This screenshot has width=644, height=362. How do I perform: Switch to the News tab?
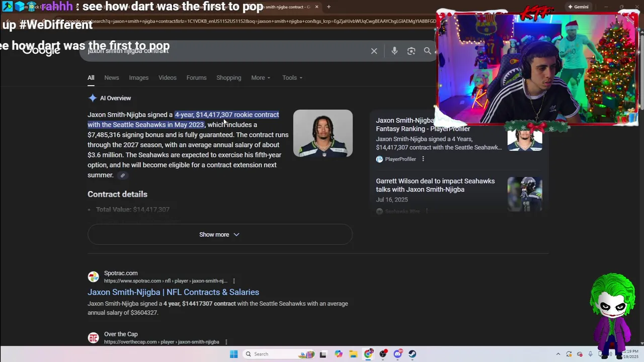[x=112, y=77]
